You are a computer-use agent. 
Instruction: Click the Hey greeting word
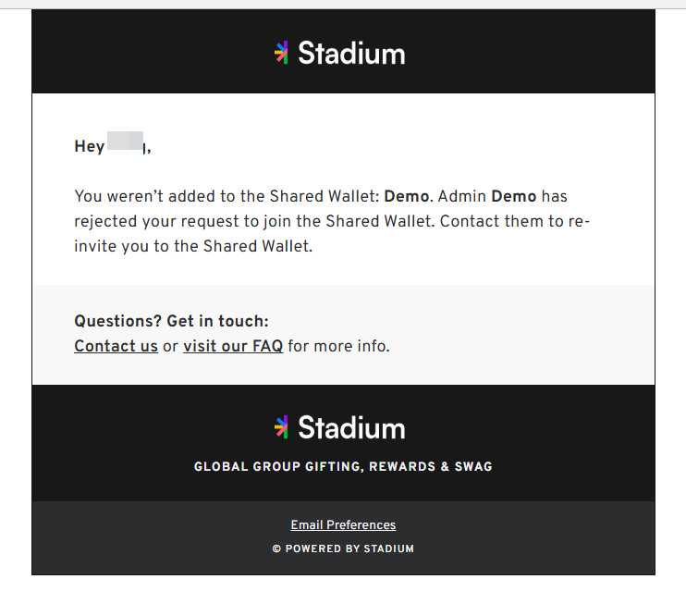[90, 147]
